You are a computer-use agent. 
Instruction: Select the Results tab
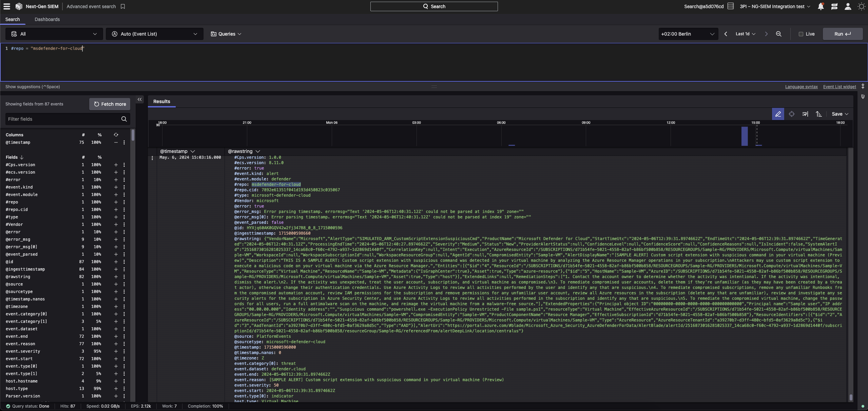click(161, 101)
